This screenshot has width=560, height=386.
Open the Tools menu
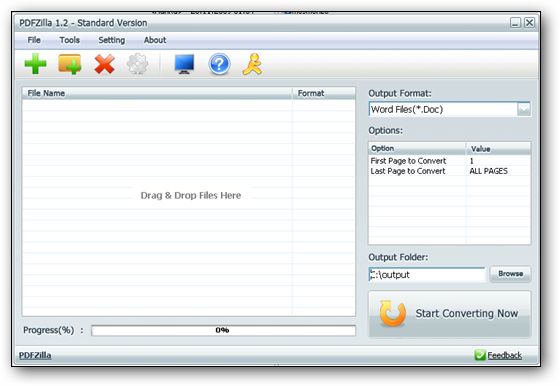coord(69,40)
